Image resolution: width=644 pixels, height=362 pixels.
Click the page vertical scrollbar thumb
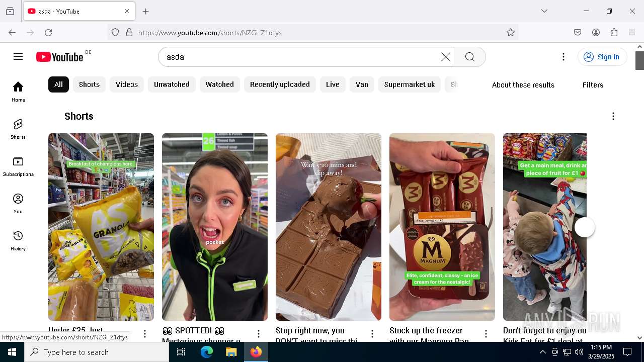[639, 60]
